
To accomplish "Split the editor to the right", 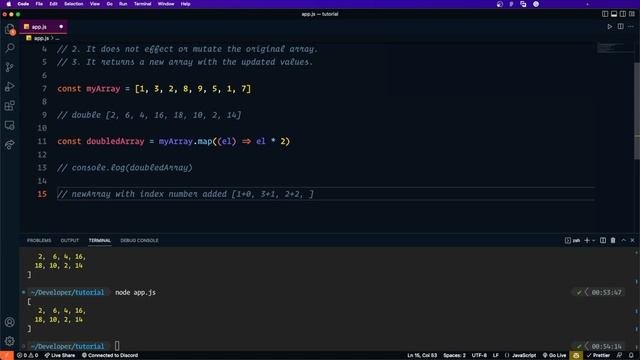I will (x=620, y=27).
